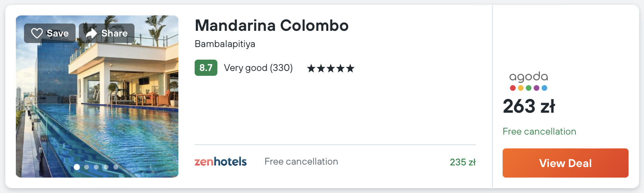Select the fourth photo carousel dot
The height and width of the screenshot is (193, 644).
pyautogui.click(x=106, y=167)
